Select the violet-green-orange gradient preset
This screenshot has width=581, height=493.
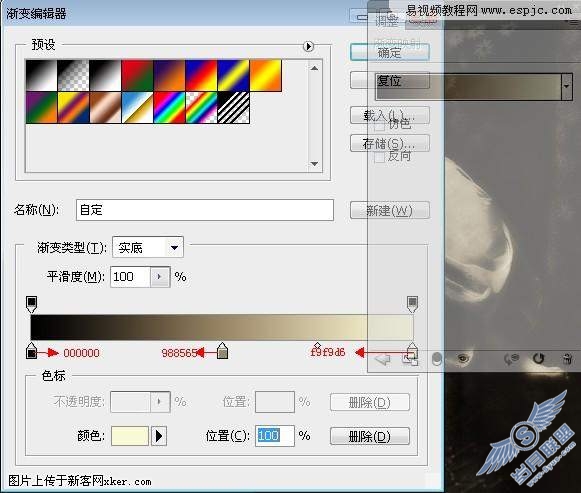tap(42, 107)
